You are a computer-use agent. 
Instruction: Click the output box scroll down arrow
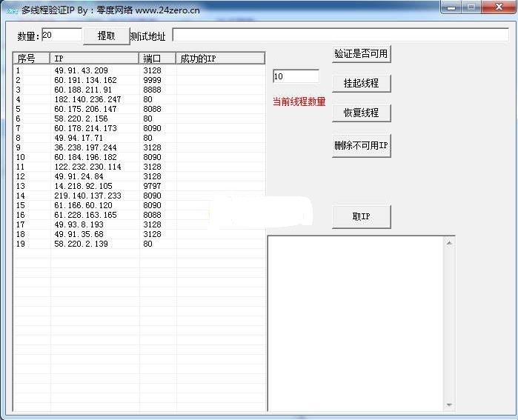click(449, 404)
